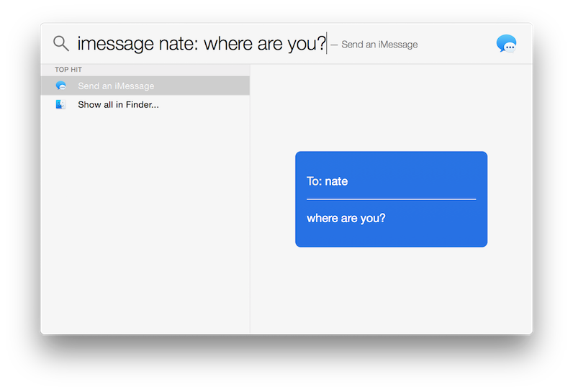Choose "Show all in Finder..." from results
The height and width of the screenshot is (392, 573).
(118, 105)
